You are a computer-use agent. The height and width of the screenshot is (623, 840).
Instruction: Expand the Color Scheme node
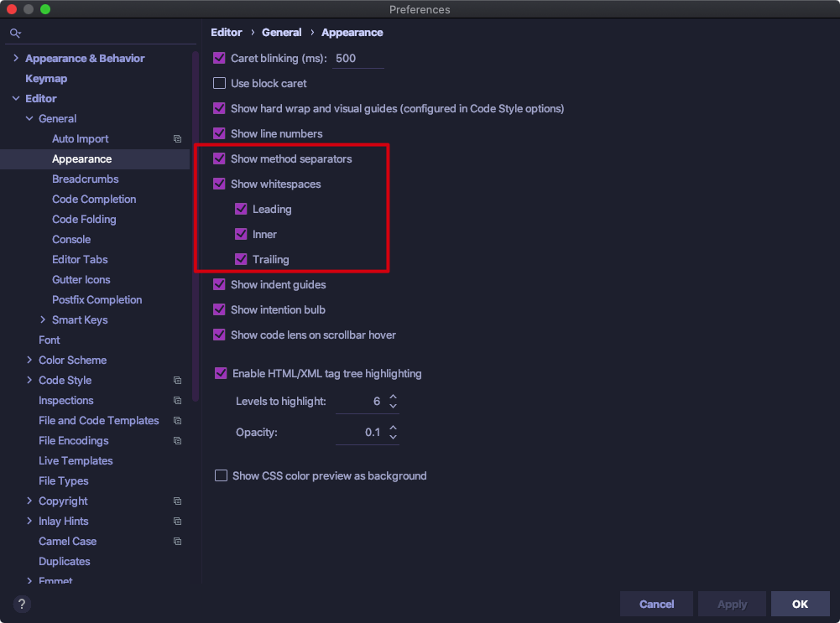[x=29, y=361]
